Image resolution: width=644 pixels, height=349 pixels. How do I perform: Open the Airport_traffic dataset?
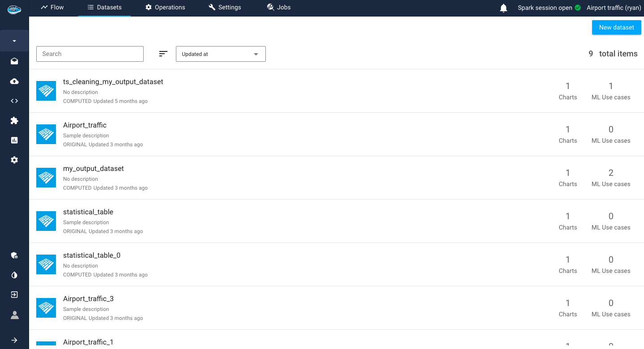point(85,125)
